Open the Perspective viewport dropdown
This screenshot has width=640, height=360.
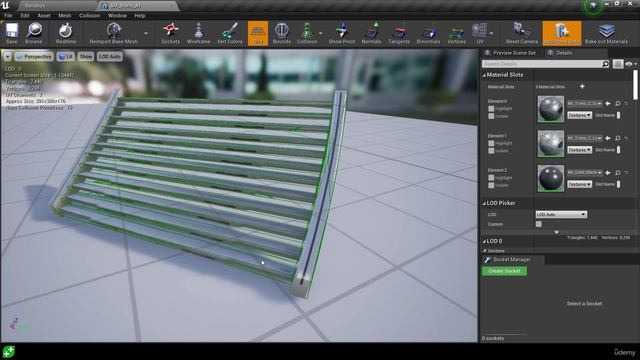(x=34, y=57)
